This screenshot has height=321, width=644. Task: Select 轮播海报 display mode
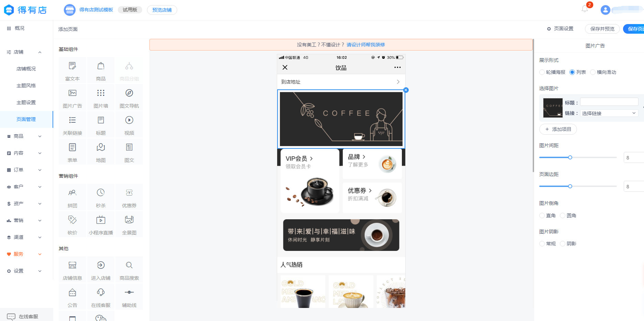pos(542,72)
